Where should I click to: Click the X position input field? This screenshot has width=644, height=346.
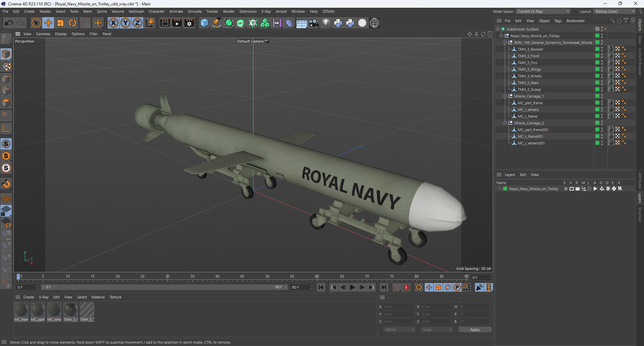(x=399, y=307)
